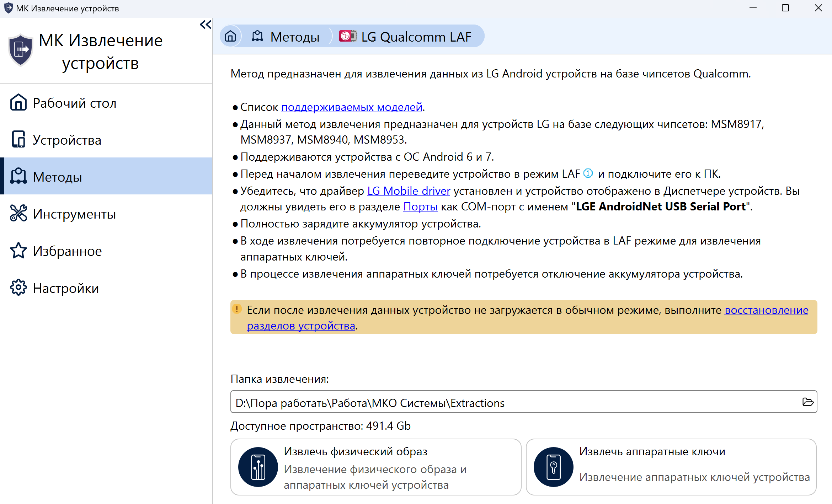Click the physical image phone icon
Screen dimensions: 832x504
click(258, 467)
